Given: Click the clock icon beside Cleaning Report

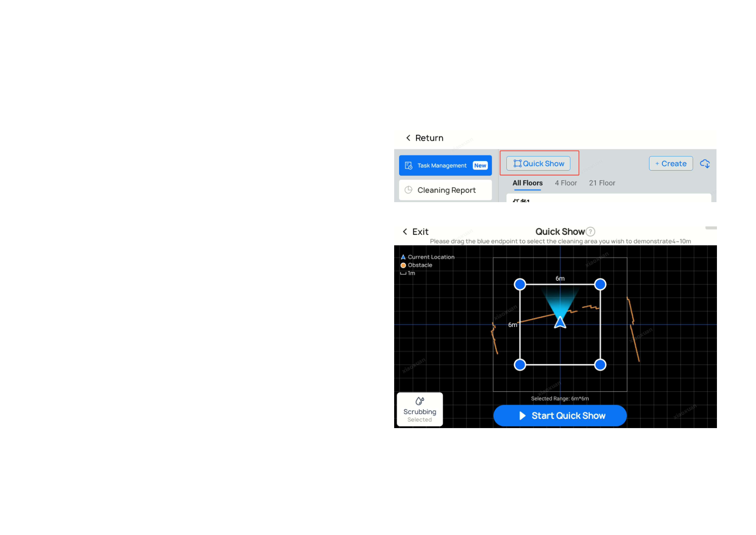Looking at the screenshot, I should [408, 190].
